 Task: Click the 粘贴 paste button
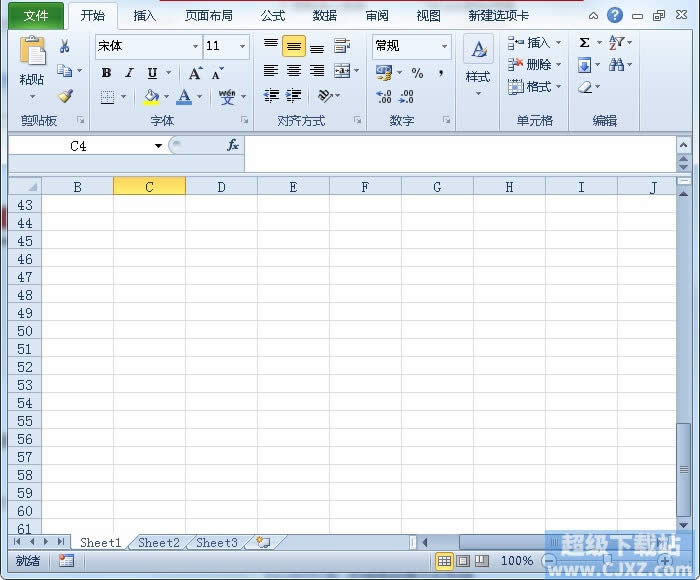(x=32, y=79)
